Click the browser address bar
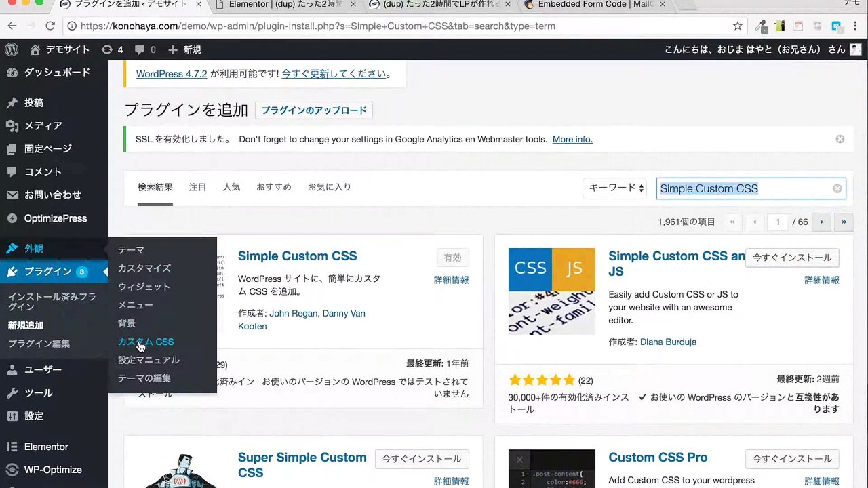This screenshot has width=868, height=488. point(400,26)
